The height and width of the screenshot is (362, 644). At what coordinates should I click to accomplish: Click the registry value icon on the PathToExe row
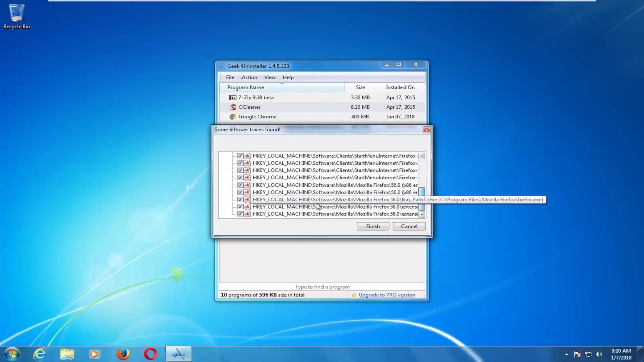(x=247, y=199)
